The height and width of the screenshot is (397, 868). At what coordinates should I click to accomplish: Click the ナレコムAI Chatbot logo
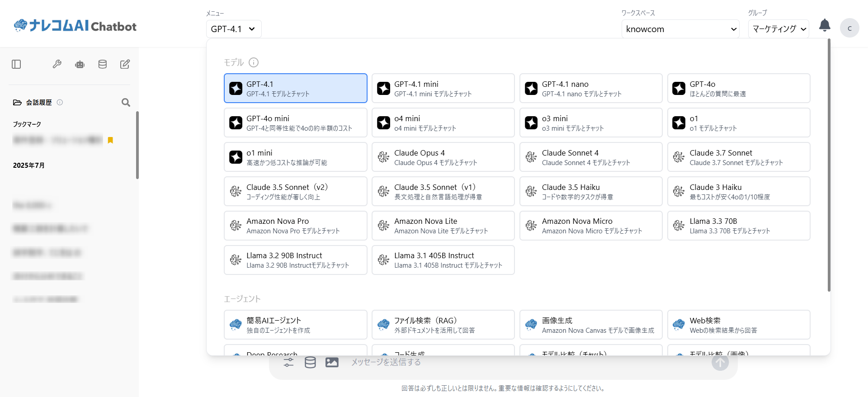75,26
